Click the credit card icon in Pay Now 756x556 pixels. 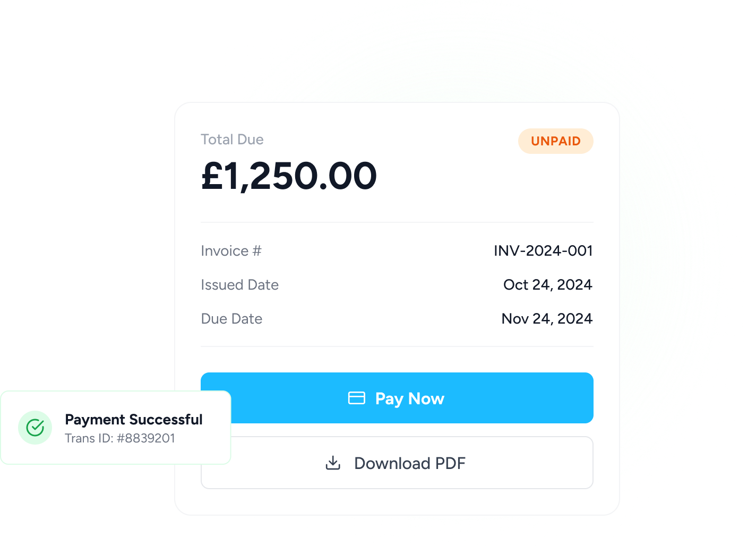click(356, 398)
